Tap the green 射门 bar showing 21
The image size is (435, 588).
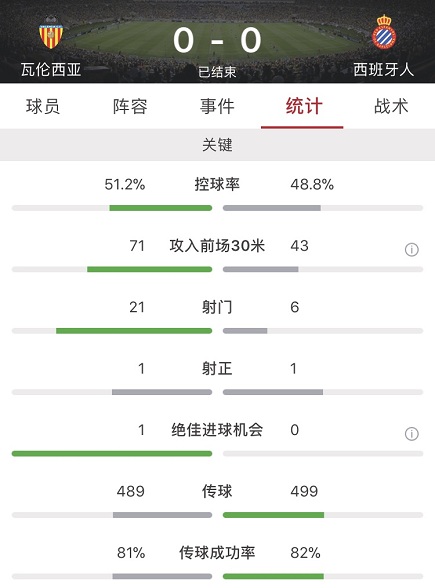click(134, 331)
